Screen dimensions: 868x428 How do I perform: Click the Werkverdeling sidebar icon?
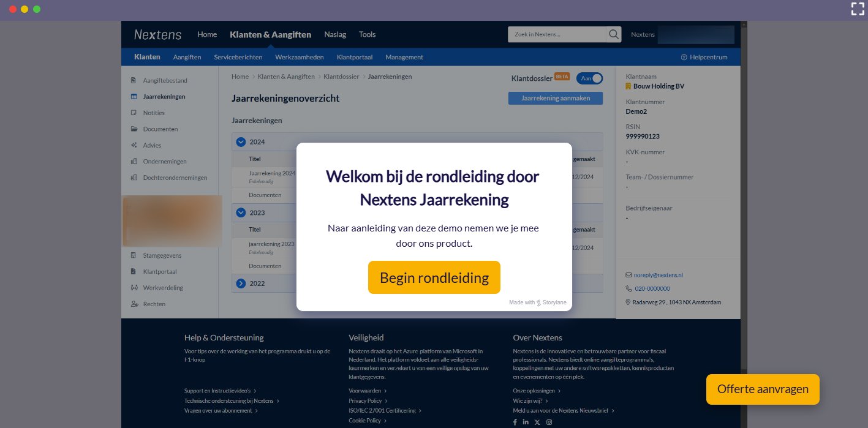(134, 288)
